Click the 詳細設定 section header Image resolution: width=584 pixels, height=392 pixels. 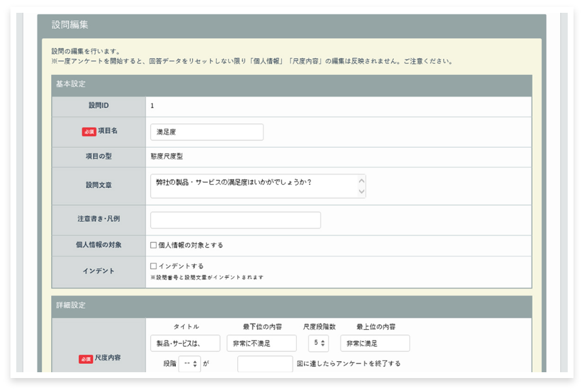[x=291, y=306]
